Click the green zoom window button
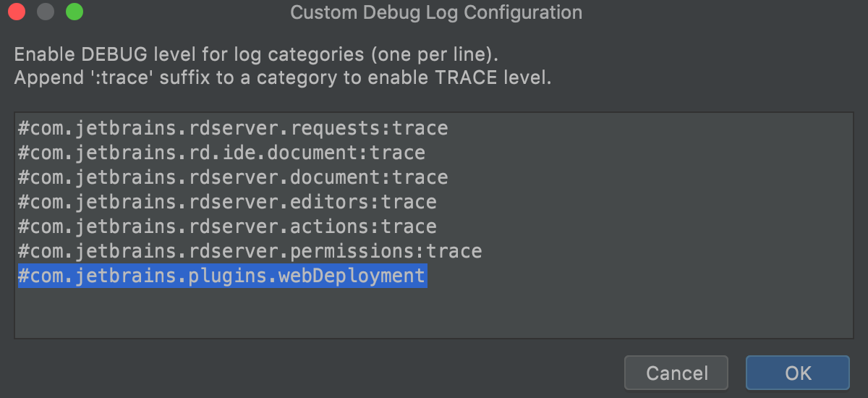 pyautogui.click(x=74, y=12)
